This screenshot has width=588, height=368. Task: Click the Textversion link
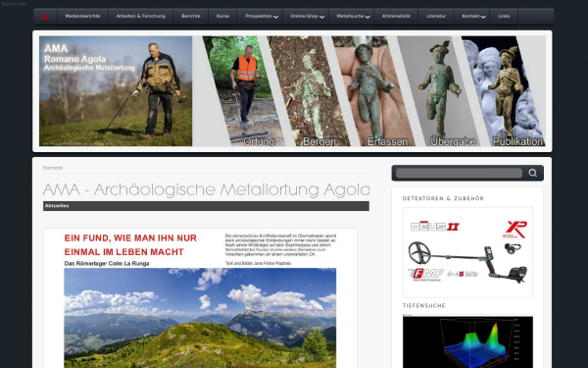coord(14,4)
